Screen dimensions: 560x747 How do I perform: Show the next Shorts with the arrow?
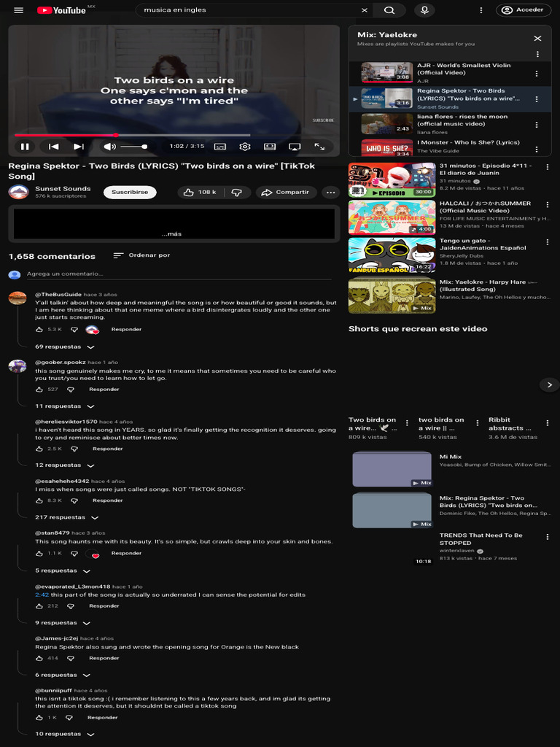point(550,385)
